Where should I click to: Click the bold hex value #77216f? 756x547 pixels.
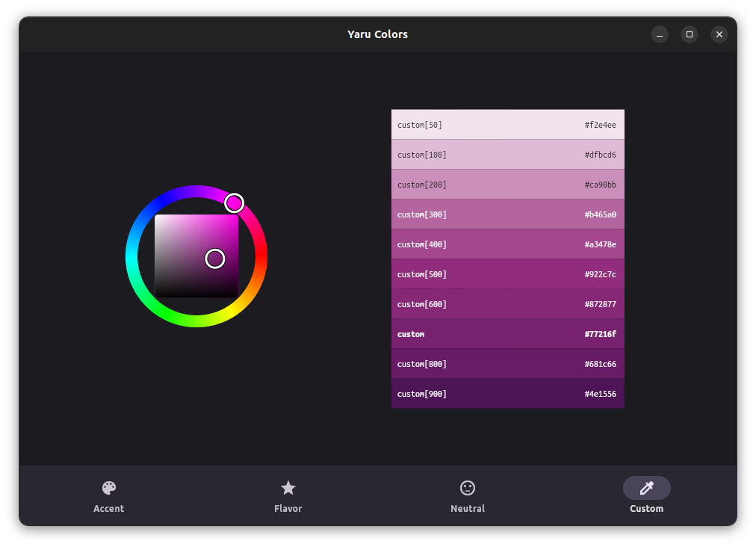click(x=601, y=334)
